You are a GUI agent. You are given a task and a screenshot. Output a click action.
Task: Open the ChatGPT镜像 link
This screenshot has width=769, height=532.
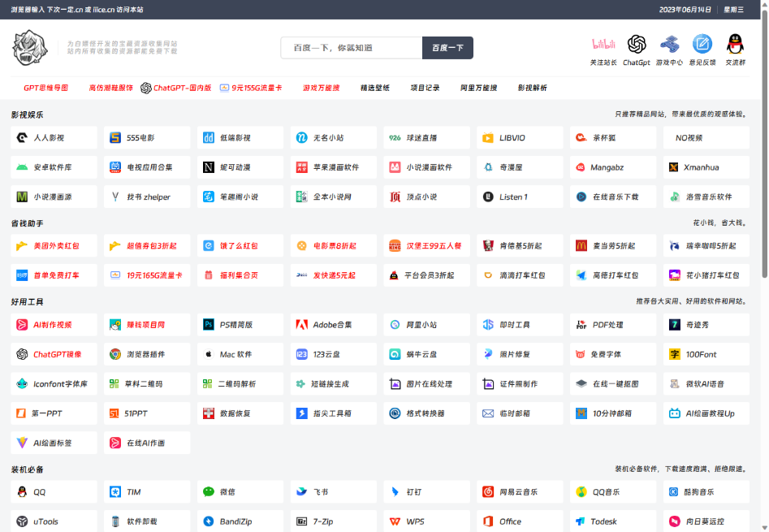coord(54,354)
